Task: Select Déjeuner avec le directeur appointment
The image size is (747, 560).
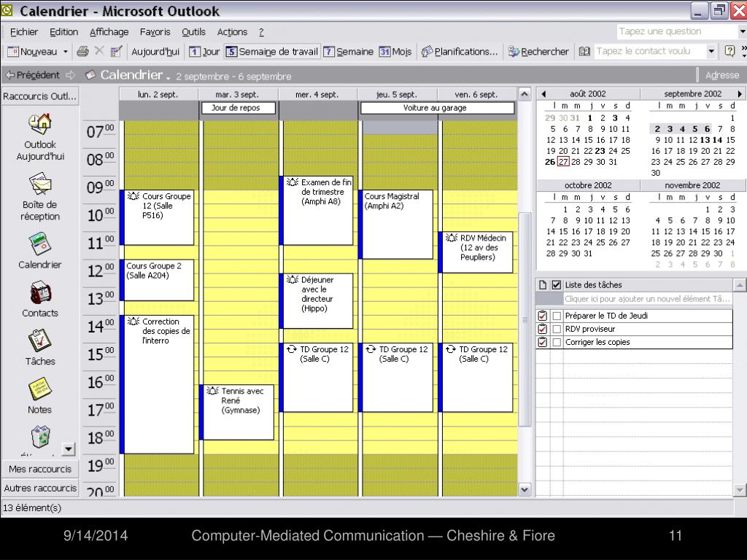Action: 317,301
